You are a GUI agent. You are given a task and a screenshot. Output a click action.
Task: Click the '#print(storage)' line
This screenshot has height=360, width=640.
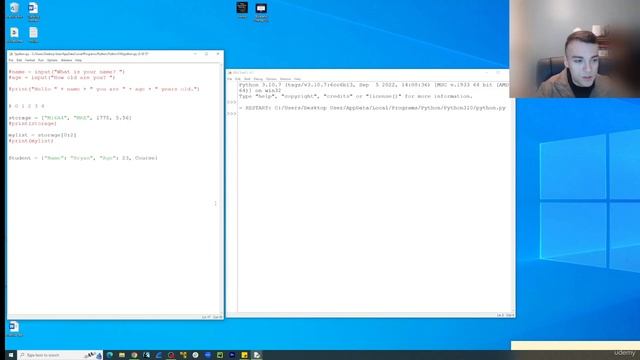pyautogui.click(x=33, y=123)
